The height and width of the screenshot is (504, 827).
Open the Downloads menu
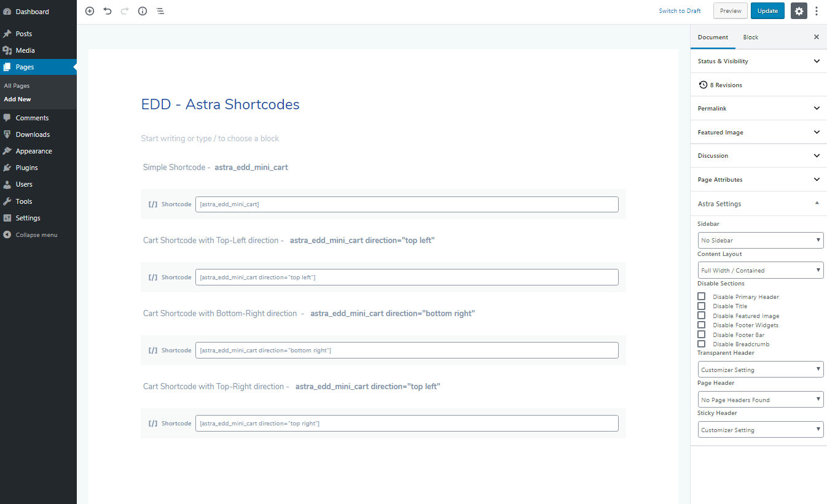[x=38, y=134]
